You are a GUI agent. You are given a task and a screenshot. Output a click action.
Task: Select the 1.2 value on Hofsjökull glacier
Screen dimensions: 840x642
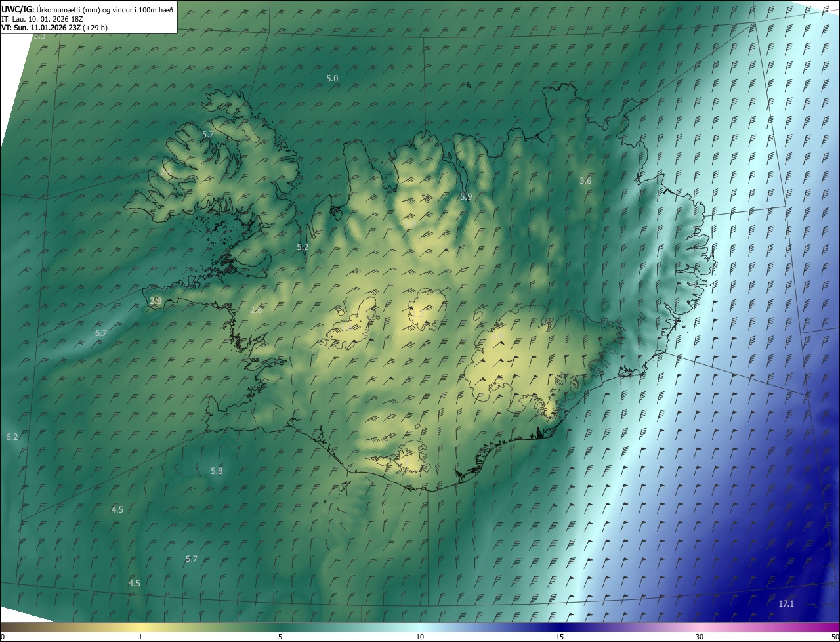point(417,314)
